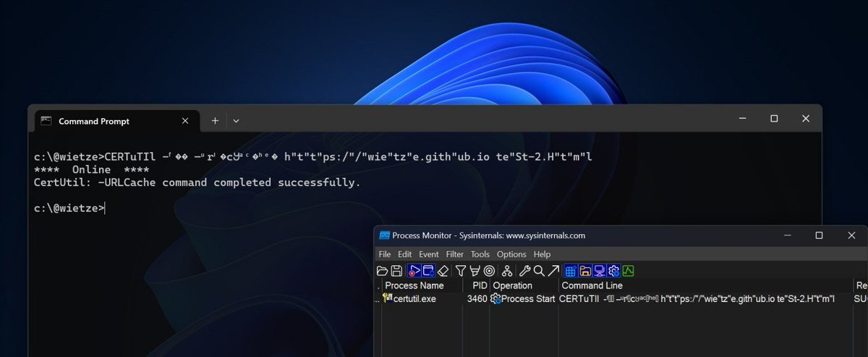Screen dimensions: 868x357
Task: Click the active c:\@wietze> prompt line
Action: click(69, 209)
